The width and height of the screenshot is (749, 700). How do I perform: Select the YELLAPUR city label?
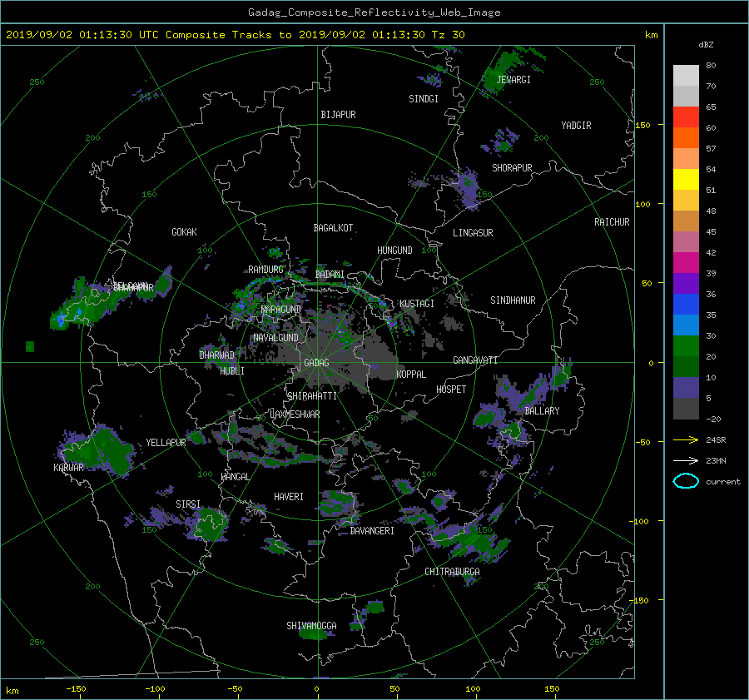click(166, 443)
